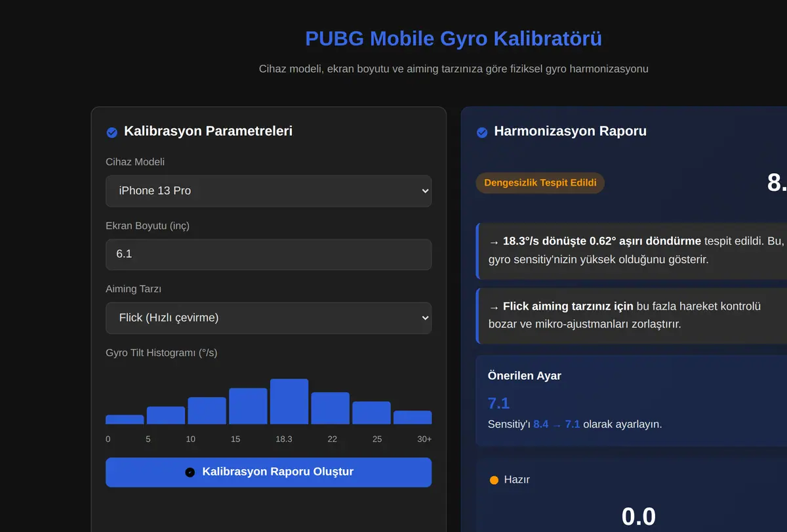The height and width of the screenshot is (532, 787).
Task: Select the histogram bar above the 5 label
Action: pos(166,415)
